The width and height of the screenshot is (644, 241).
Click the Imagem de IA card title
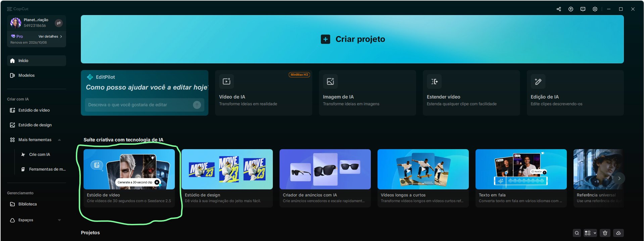pos(338,97)
